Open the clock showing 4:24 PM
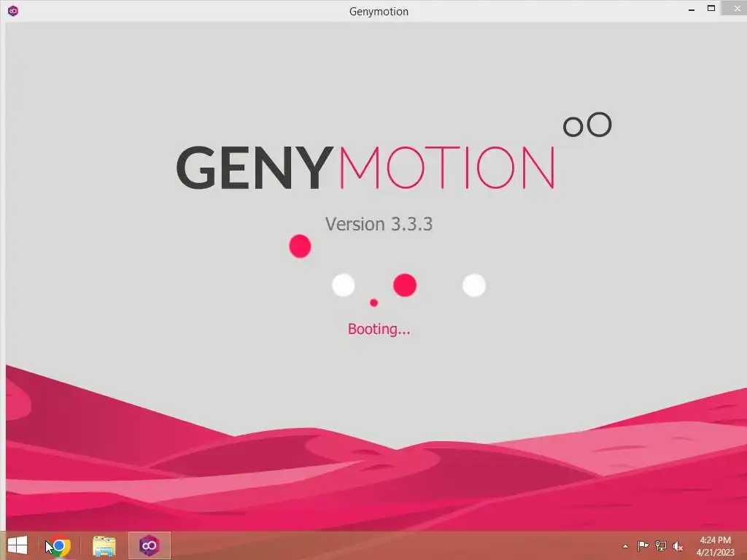747x560 pixels. 715,546
